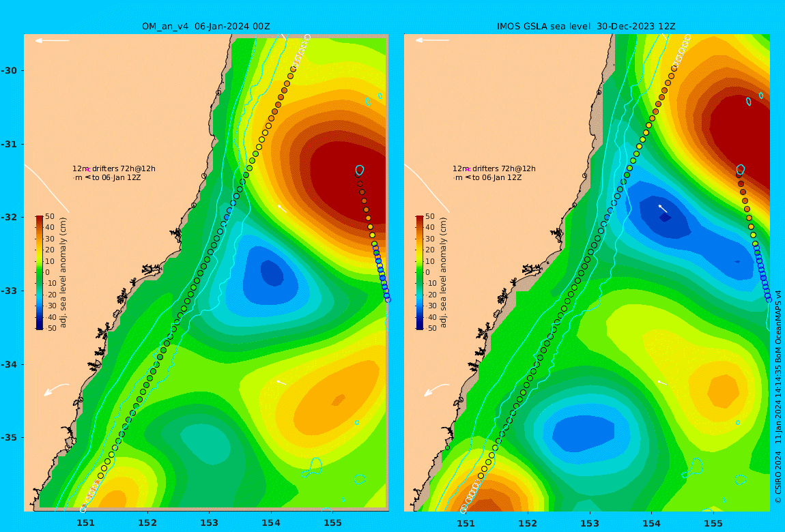Select the latitude label "-35"
785x532 pixels.
8,438
